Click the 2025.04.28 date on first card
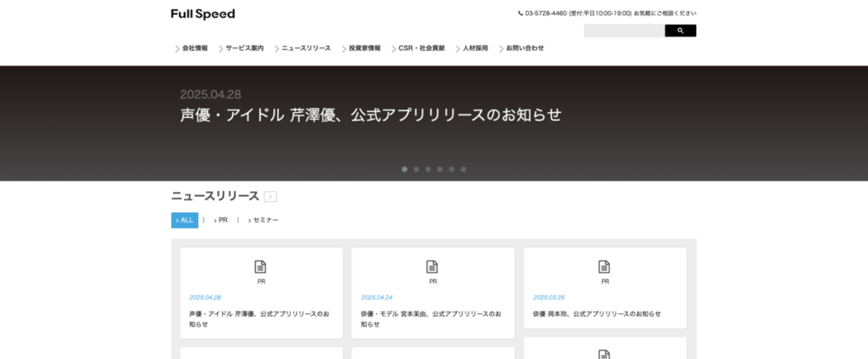The image size is (868, 359). (205, 298)
